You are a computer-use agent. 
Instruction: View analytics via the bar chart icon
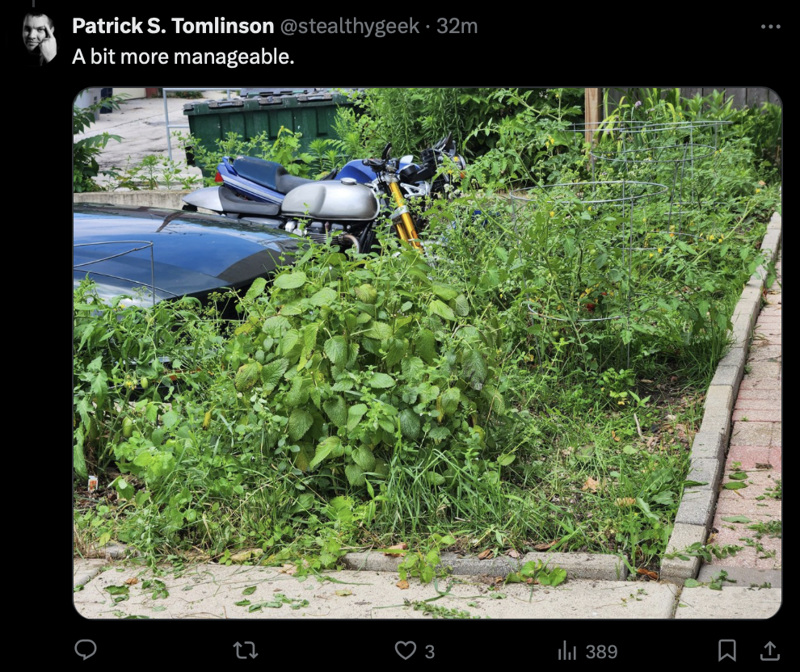coord(566,650)
